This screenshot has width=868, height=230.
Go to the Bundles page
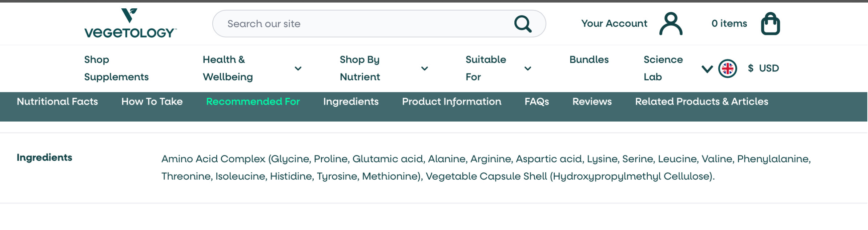pos(589,60)
